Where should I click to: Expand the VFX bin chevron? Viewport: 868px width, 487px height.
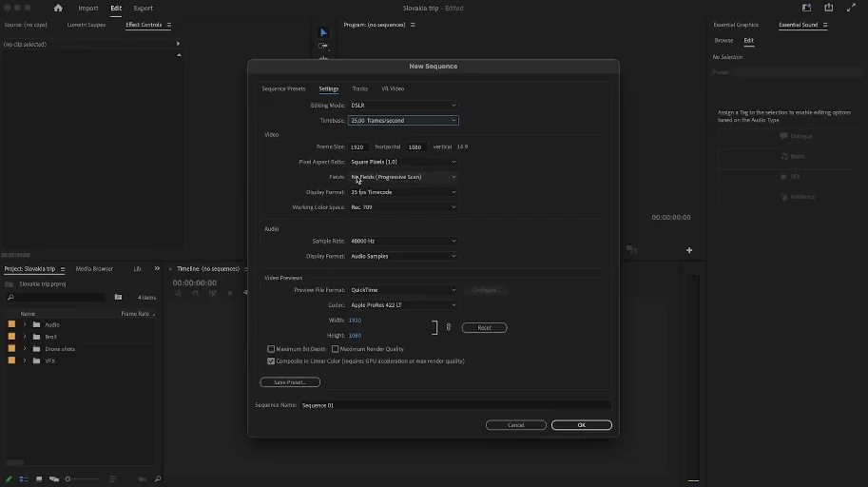[25, 360]
